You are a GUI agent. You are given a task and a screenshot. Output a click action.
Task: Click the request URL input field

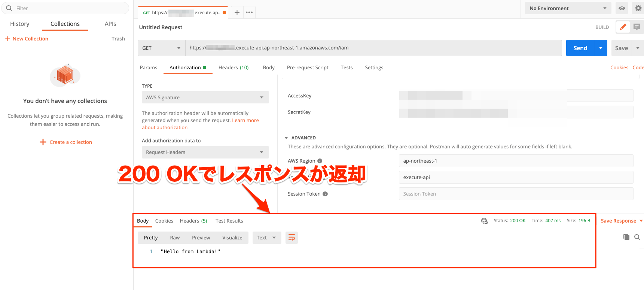tap(373, 48)
